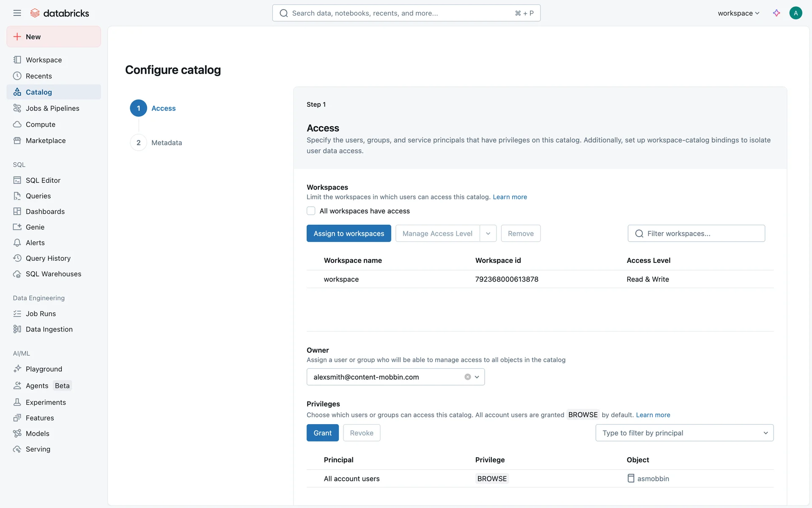Viewport: 812px width, 508px height.
Task: Open the Marketplace icon in sidebar
Action: pyautogui.click(x=17, y=141)
